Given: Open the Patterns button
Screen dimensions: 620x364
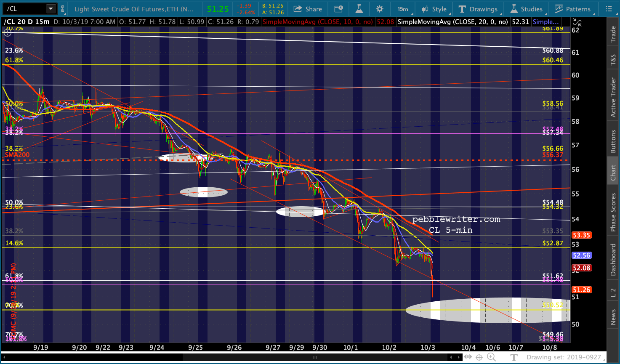Looking at the screenshot, I should tap(572, 9).
